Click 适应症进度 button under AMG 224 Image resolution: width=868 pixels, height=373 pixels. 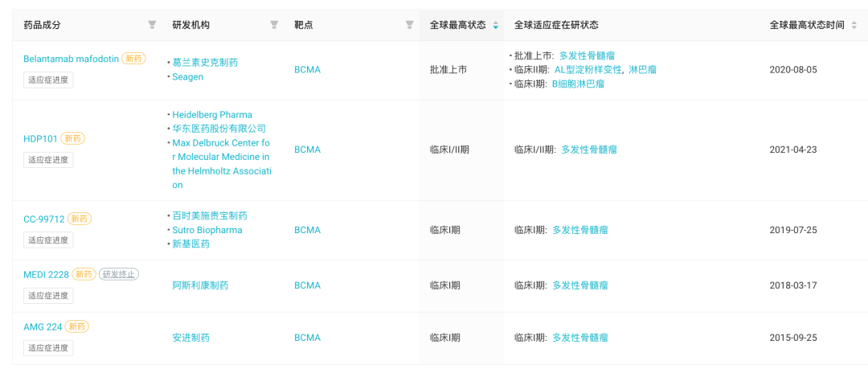48,347
